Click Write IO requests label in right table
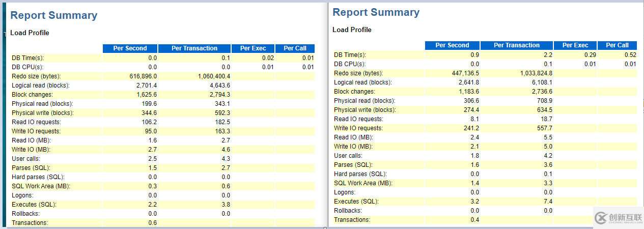This screenshot has width=644, height=229. (x=358, y=128)
